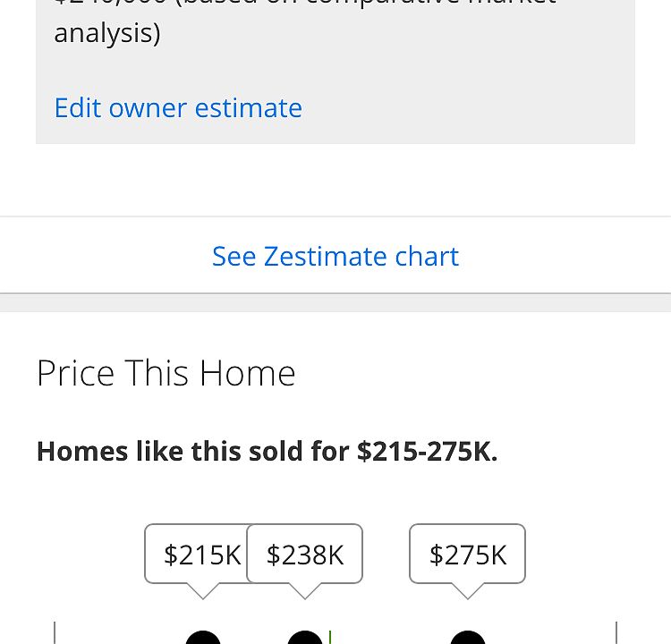Click the Edit owner estimate link

click(178, 108)
